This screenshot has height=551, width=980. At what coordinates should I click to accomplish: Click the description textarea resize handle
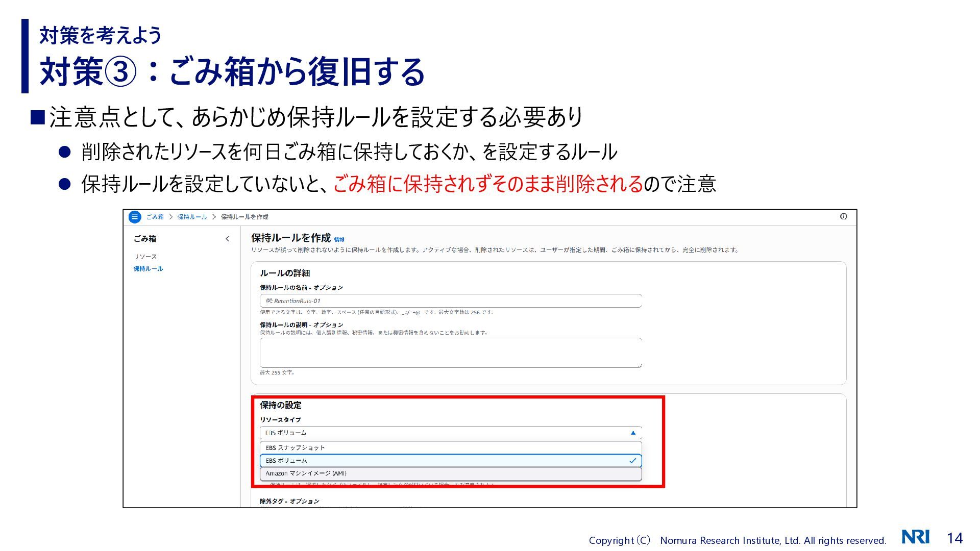(x=640, y=365)
